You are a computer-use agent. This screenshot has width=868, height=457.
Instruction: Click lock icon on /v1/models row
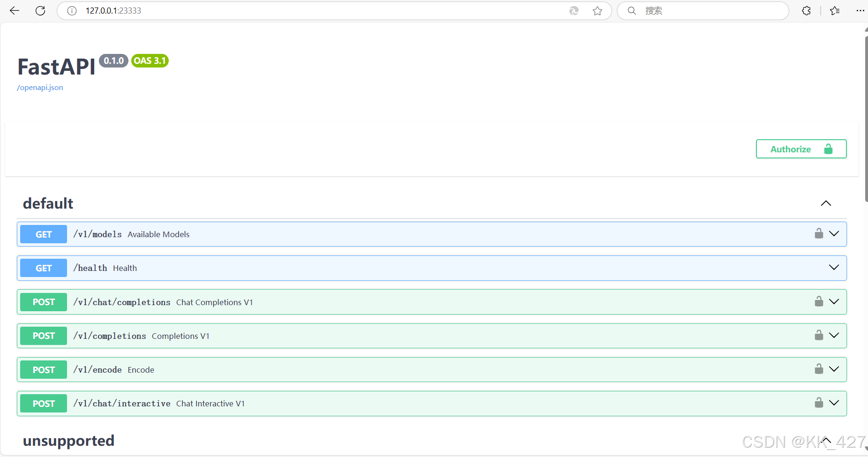819,233
